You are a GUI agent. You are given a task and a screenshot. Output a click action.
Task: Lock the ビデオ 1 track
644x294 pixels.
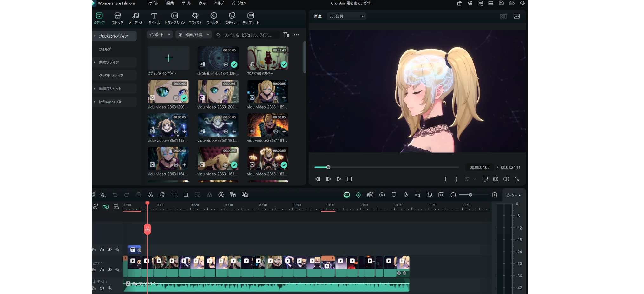(x=94, y=270)
